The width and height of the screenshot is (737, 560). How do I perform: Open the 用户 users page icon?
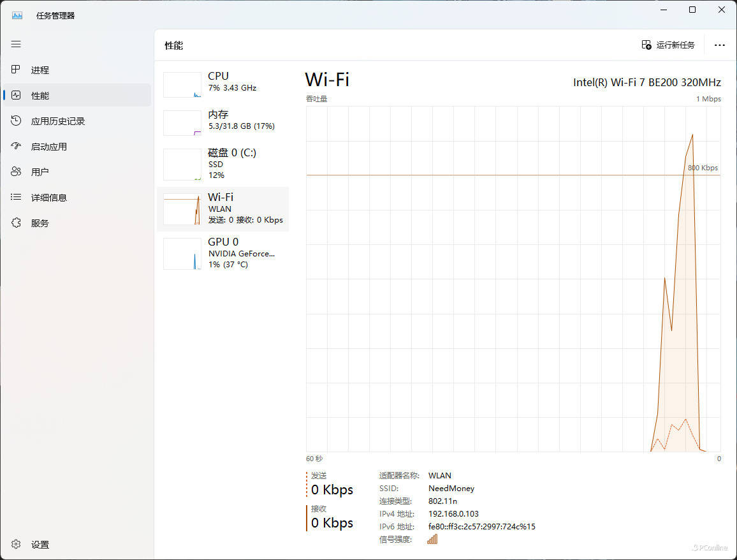17,172
